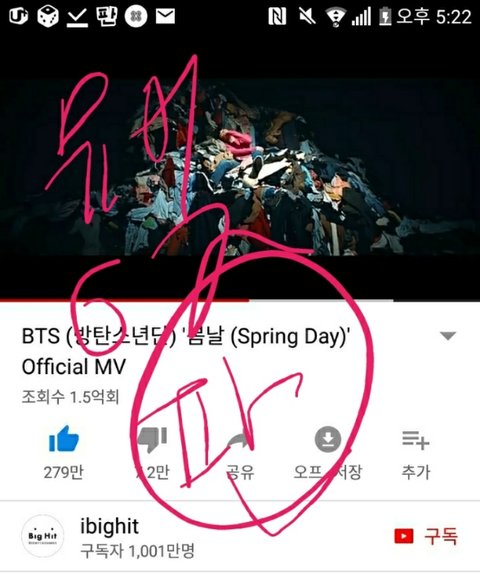
Task: Tap the dice app notification icon
Action: tap(48, 17)
